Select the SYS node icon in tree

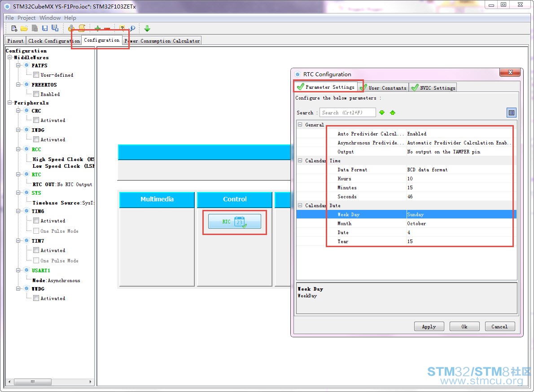26,192
